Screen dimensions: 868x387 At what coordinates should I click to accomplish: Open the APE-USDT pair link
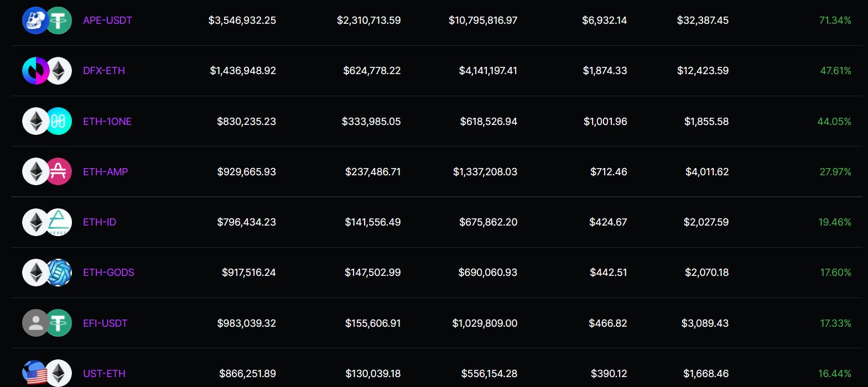(107, 20)
